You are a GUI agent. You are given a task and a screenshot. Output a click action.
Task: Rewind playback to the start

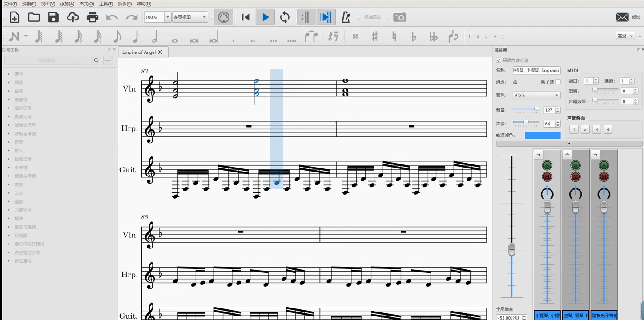click(x=246, y=17)
